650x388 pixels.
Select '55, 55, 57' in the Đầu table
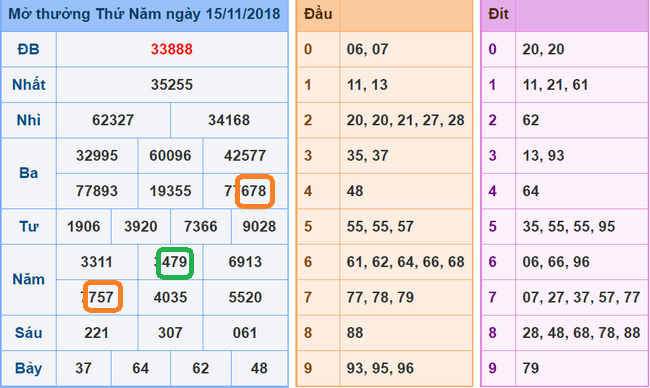380,227
